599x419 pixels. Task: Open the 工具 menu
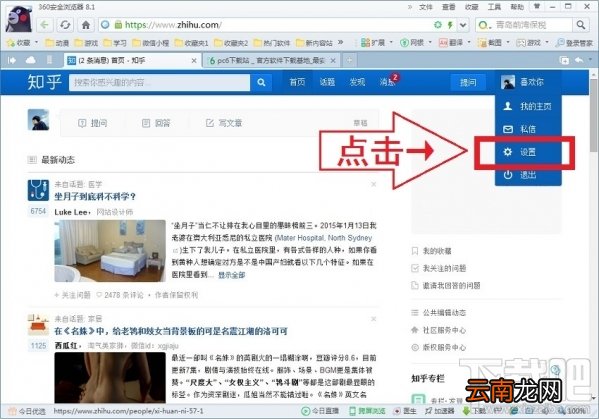[494, 7]
